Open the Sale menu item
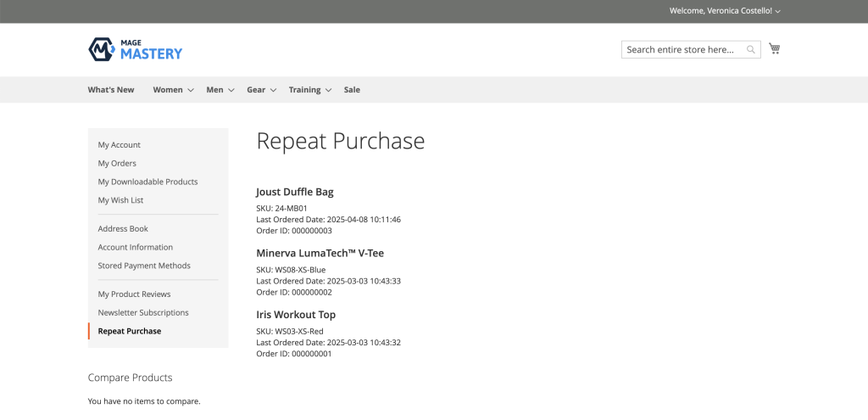The height and width of the screenshot is (420, 868). point(352,90)
